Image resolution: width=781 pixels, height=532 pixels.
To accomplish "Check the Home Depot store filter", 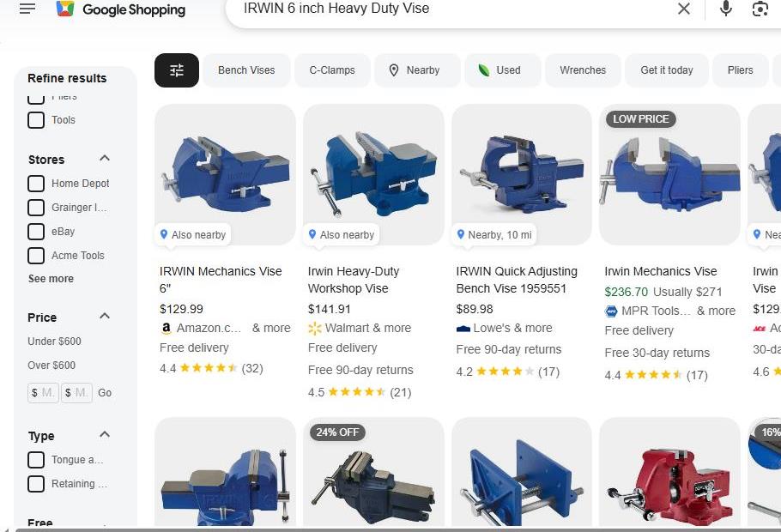I will tap(36, 184).
